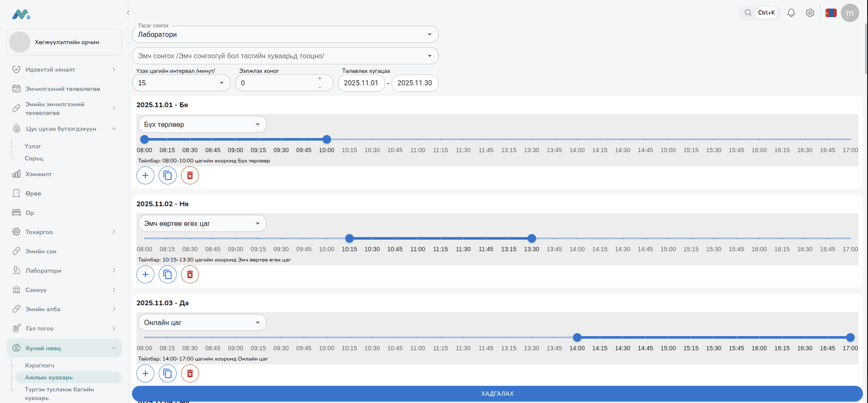Collapse the sidebar with the chevron arrow
Viewport: 868px width, 403px height.
(128, 13)
